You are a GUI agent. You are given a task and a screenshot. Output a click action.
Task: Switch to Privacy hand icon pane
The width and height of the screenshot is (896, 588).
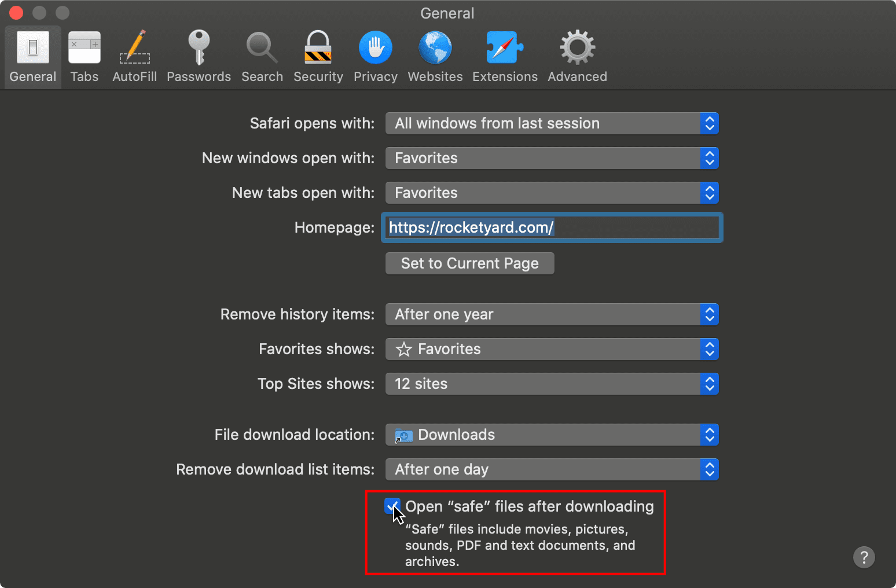(x=376, y=57)
